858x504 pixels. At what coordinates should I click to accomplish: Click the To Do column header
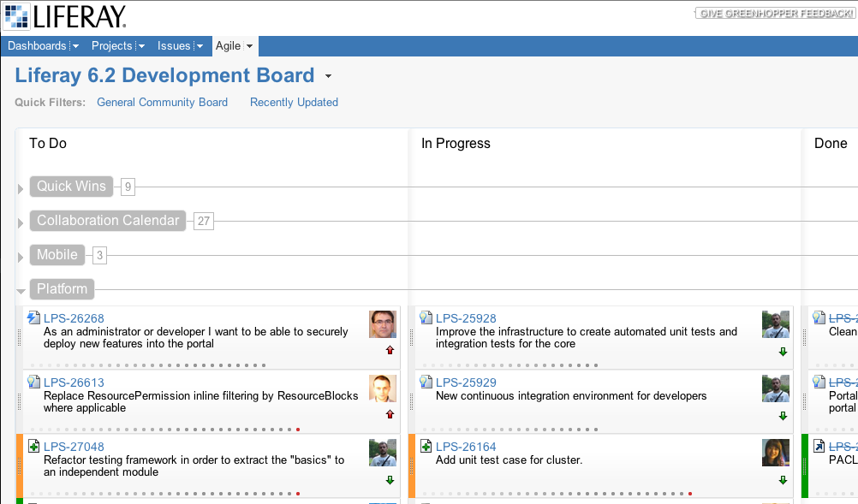(x=48, y=143)
